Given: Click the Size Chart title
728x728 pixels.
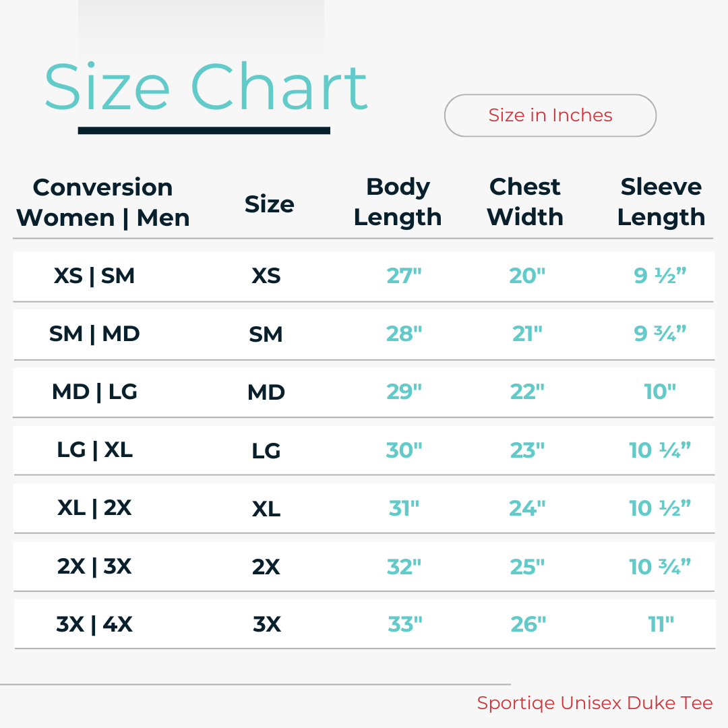Looking at the screenshot, I should pos(206,88).
